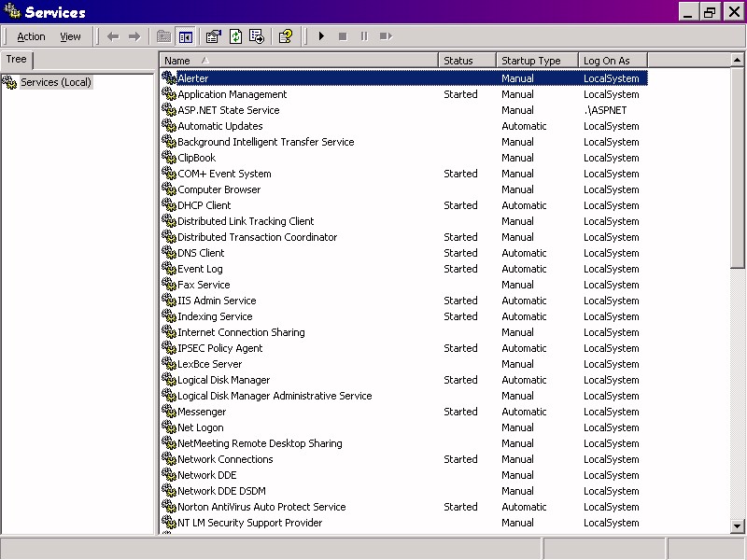Click gear icon beside Background Intelligent Transfer Service
The image size is (747, 560).
(169, 142)
